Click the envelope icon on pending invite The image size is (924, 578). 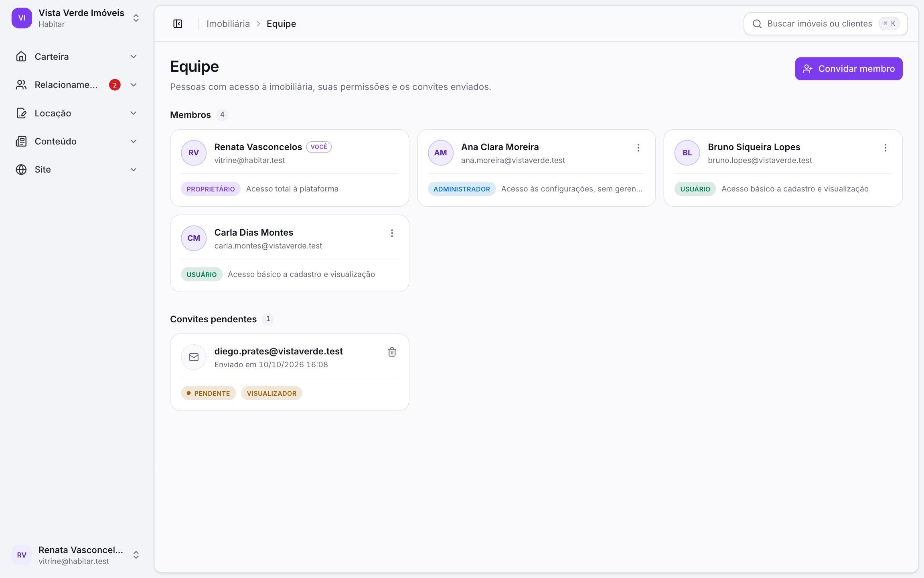point(194,357)
